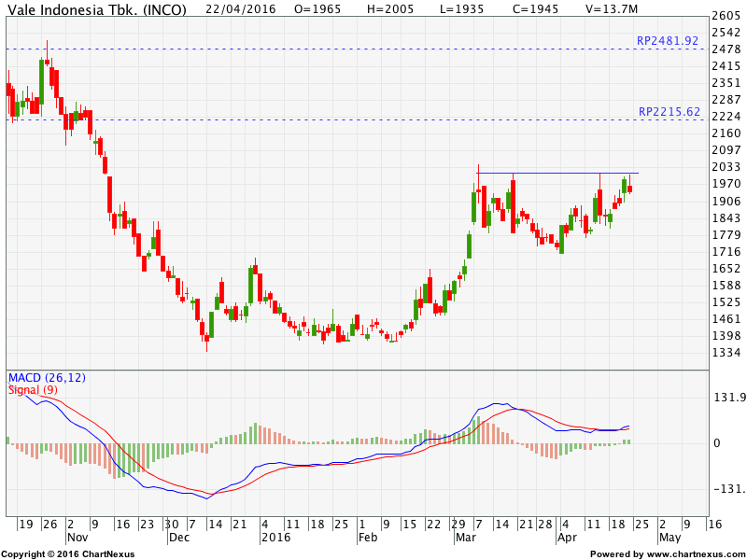Click the 0 MACD axis value
Viewport: 747px width, 560px height.
click(x=717, y=443)
